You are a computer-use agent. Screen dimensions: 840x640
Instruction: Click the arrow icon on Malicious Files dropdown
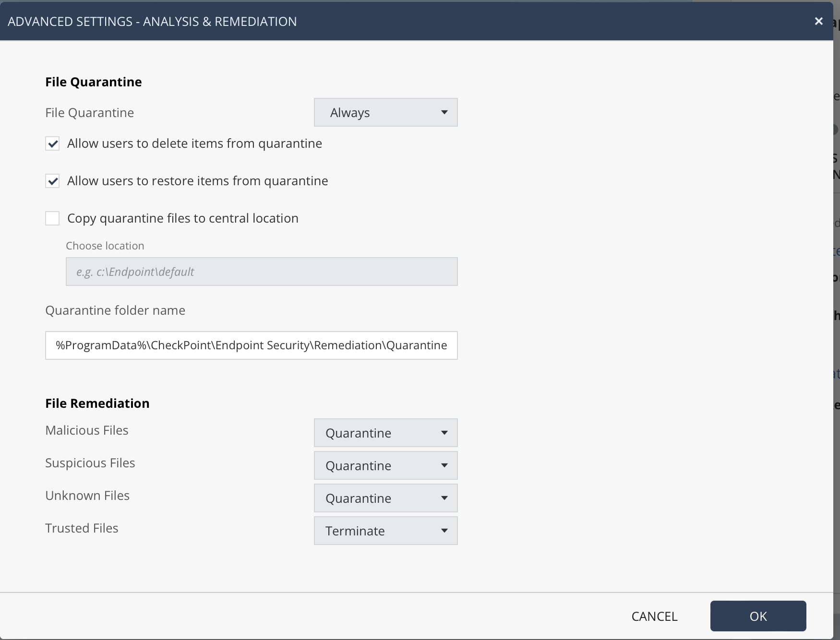(444, 433)
